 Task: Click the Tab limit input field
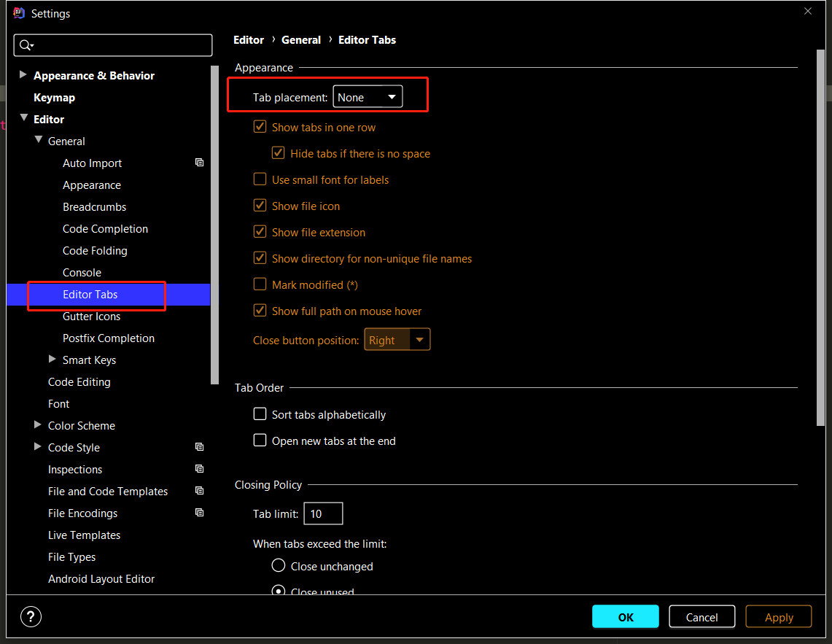click(323, 513)
